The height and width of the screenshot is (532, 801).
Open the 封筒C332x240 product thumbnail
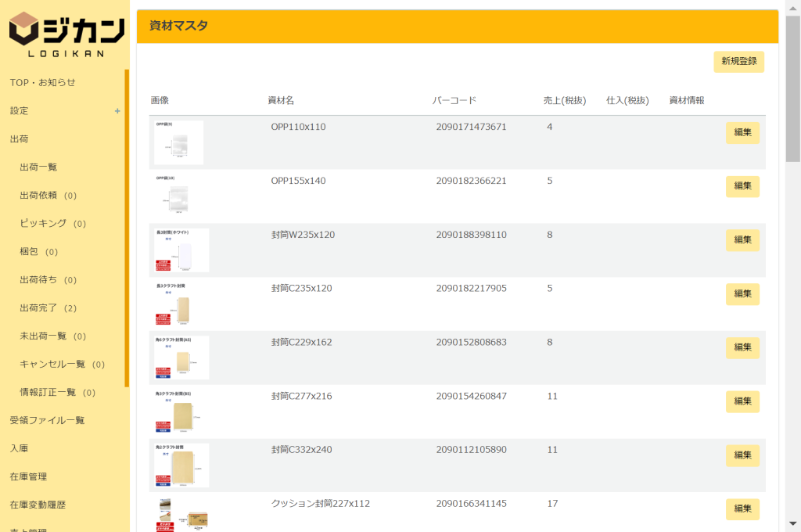click(x=181, y=465)
